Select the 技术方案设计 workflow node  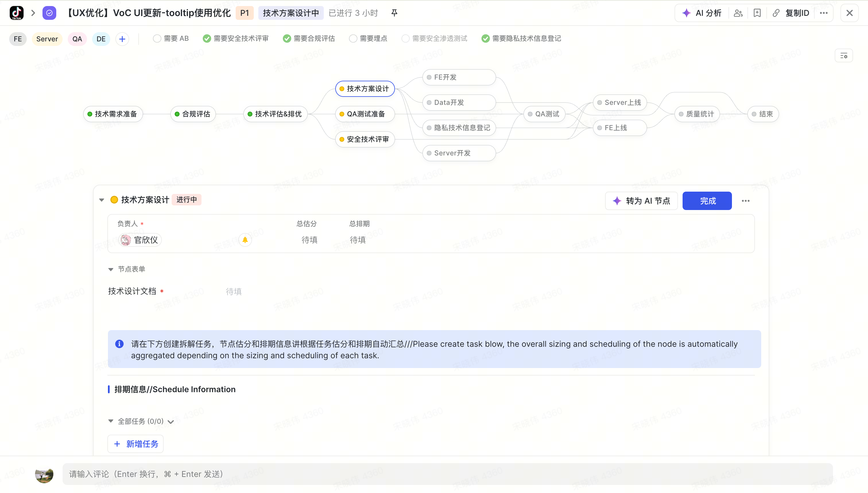point(365,89)
